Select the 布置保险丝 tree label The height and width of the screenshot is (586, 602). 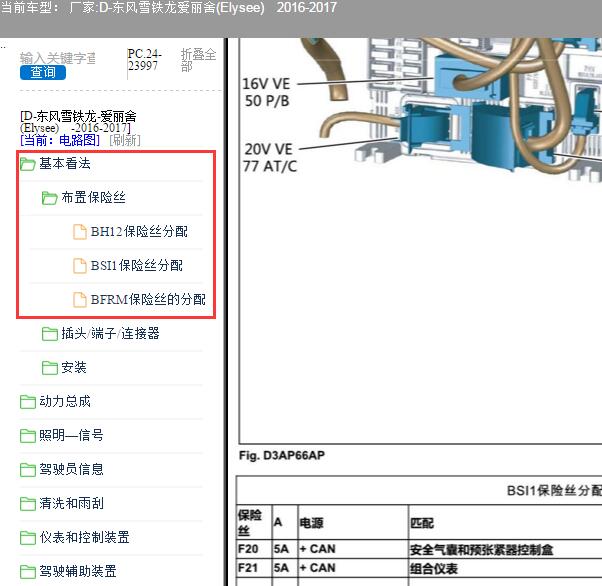(93, 197)
